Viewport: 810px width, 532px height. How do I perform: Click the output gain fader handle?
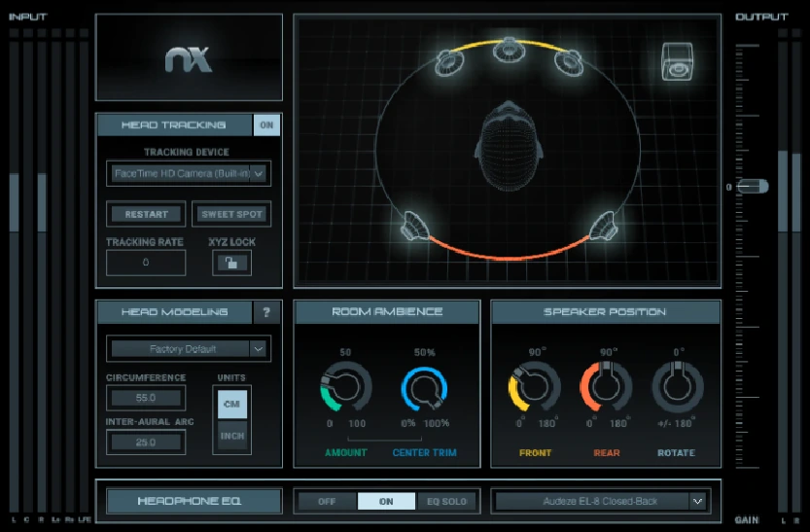coord(753,187)
